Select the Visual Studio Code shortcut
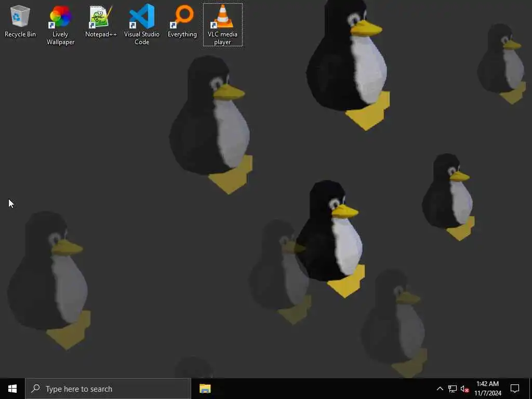The width and height of the screenshot is (532, 399). tap(141, 25)
